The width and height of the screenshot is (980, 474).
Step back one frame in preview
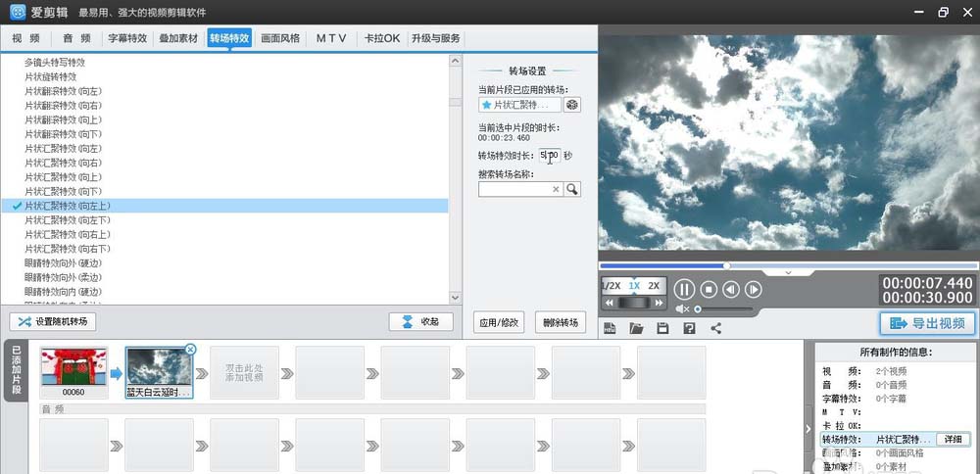coord(731,289)
